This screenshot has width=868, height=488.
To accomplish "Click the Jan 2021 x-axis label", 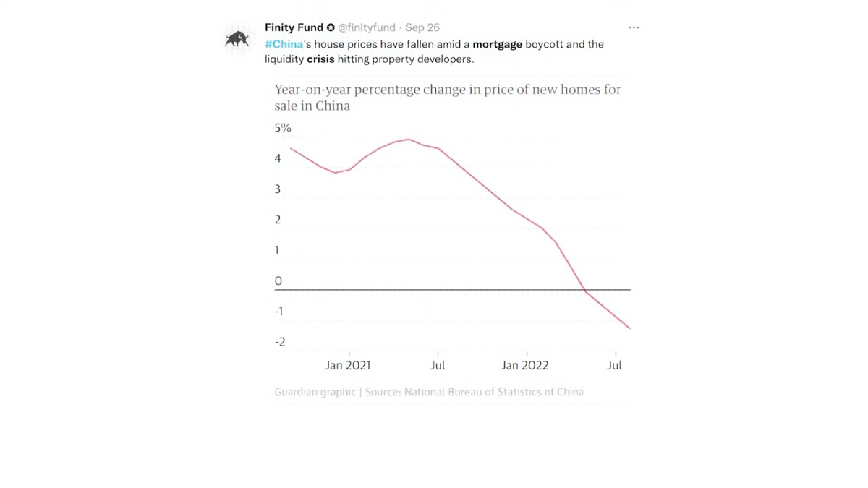I will coord(348,365).
